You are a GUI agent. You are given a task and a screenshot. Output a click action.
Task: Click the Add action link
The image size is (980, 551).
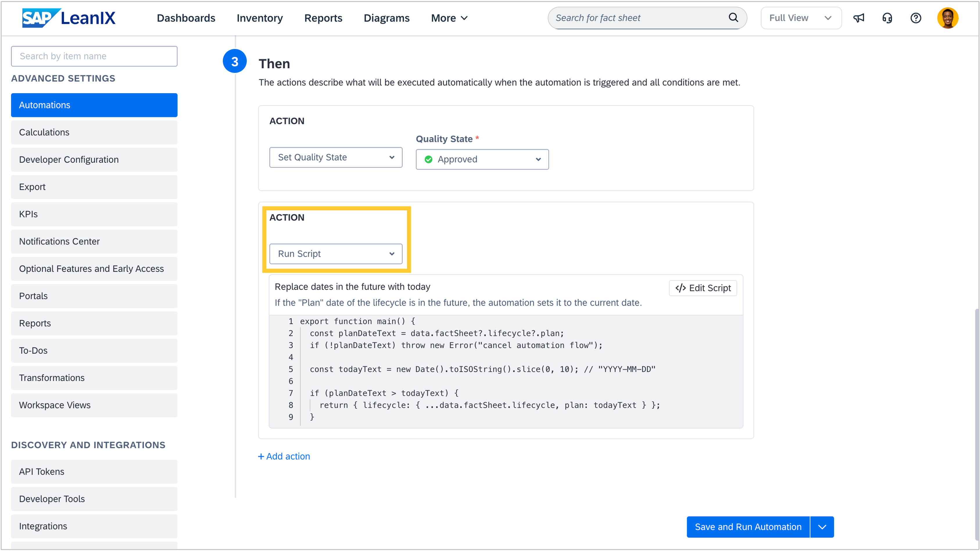pos(284,456)
